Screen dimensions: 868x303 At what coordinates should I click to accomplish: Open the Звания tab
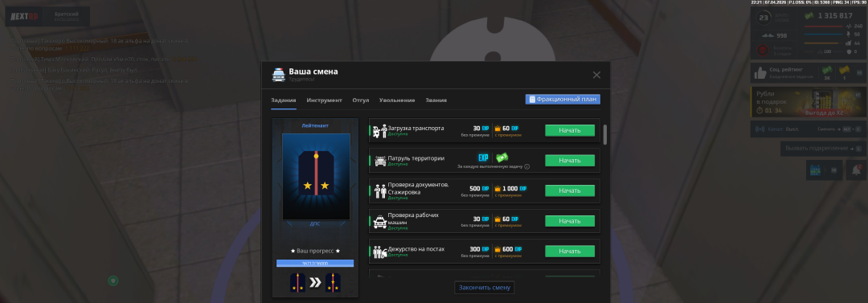436,100
